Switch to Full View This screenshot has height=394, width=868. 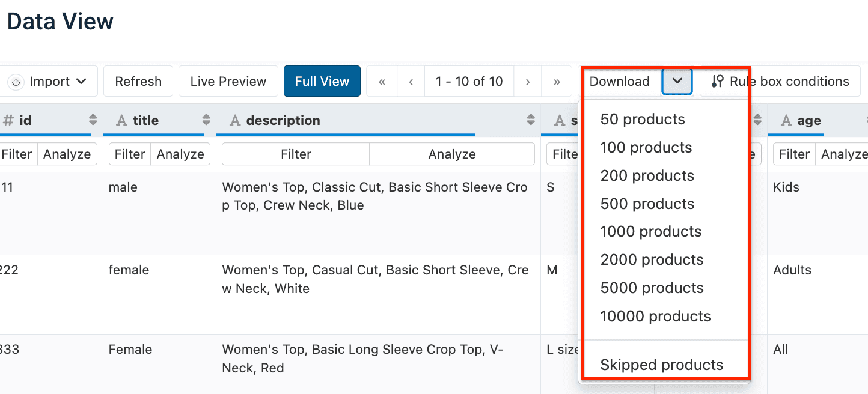tap(322, 82)
